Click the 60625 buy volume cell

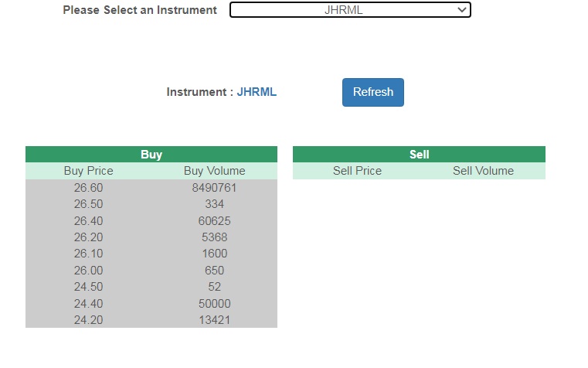point(214,221)
